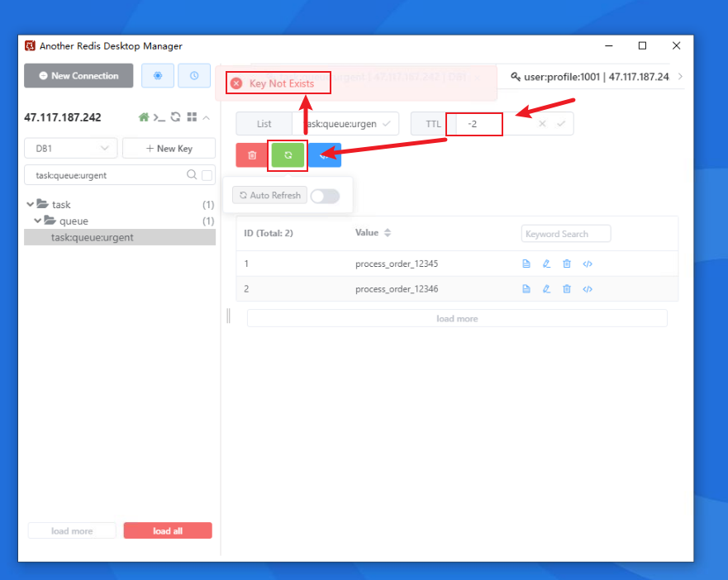
Task: Save the TTL with checkmark icon
Action: click(561, 124)
